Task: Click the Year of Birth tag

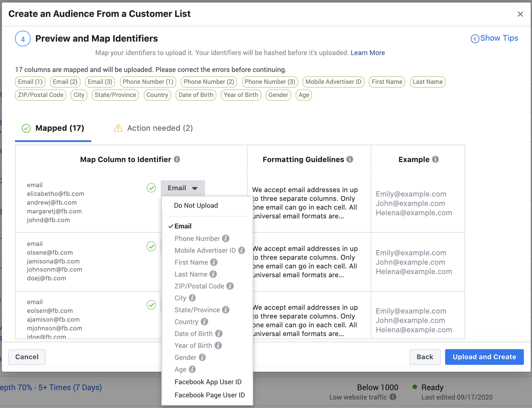Action: click(241, 95)
